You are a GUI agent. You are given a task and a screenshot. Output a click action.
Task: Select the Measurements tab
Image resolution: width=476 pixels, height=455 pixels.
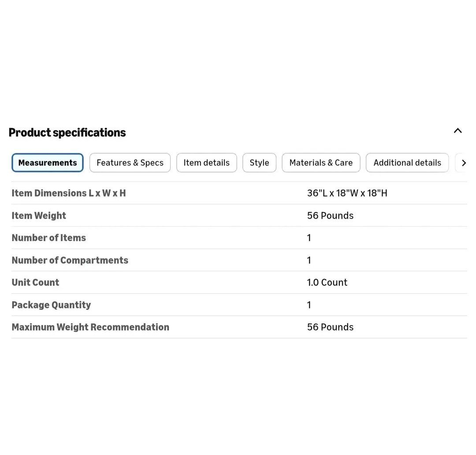48,163
